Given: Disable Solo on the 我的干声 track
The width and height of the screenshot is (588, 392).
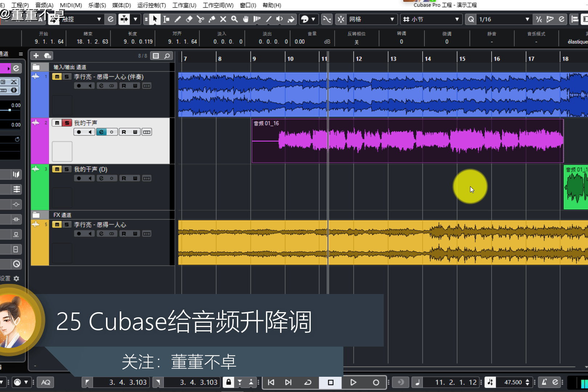Looking at the screenshot, I should (67, 123).
